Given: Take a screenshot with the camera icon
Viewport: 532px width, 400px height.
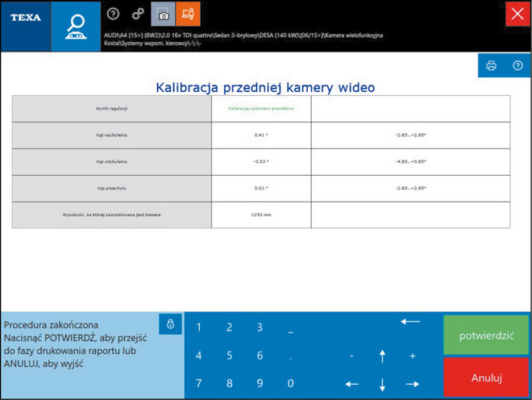Looking at the screenshot, I should [163, 14].
